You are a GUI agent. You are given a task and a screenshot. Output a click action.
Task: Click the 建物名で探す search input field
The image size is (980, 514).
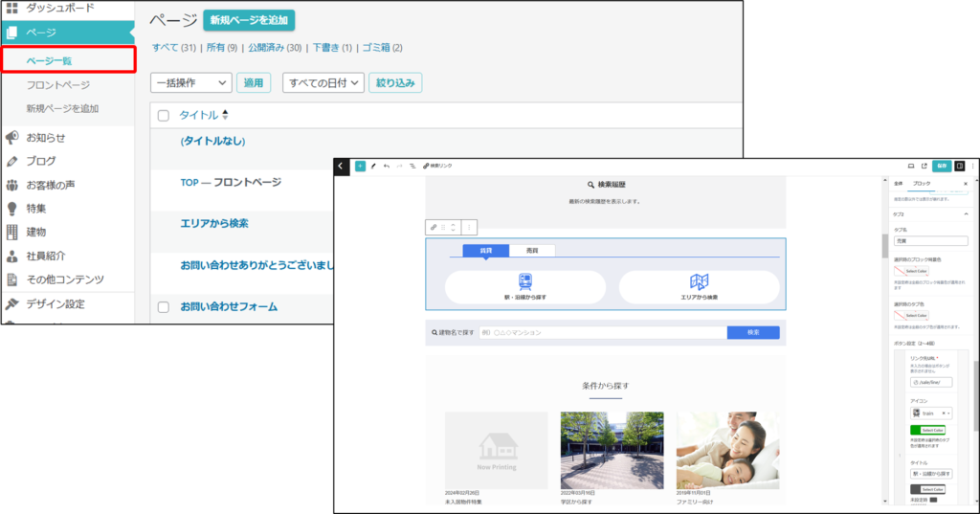coord(601,332)
